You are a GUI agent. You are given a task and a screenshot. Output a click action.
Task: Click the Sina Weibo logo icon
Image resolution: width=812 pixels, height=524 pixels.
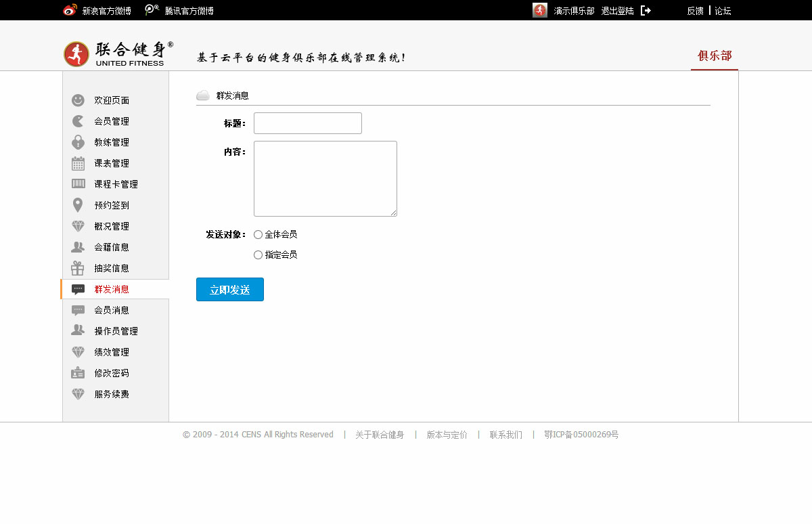(70, 10)
